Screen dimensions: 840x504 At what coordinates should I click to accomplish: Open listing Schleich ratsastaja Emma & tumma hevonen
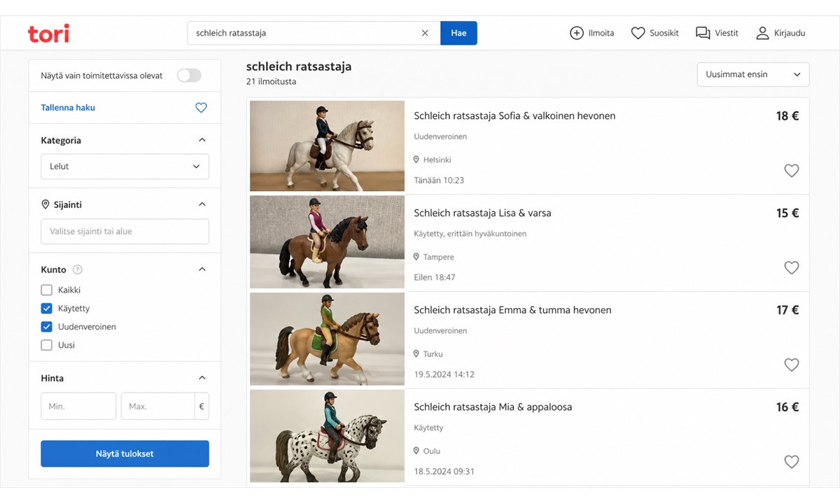pos(512,310)
